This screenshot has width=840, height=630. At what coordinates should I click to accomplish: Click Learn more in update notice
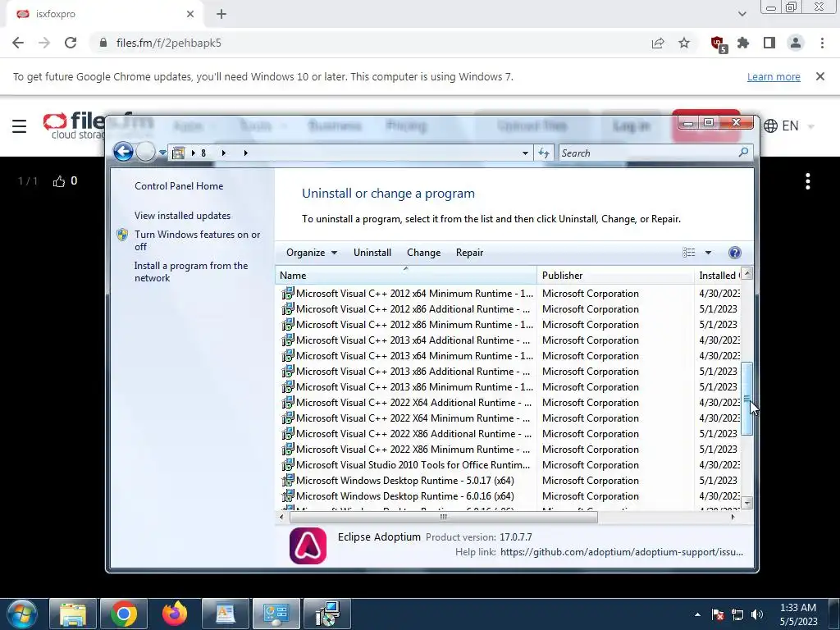[774, 76]
